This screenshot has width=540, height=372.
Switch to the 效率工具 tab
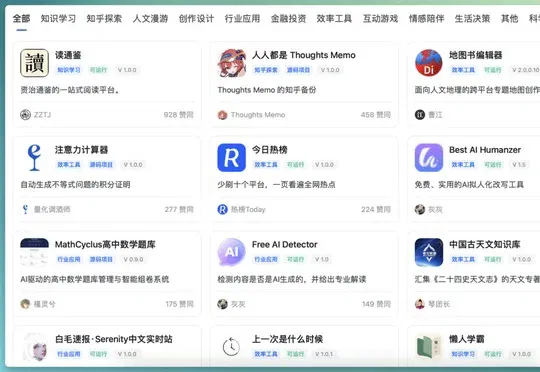(x=334, y=19)
